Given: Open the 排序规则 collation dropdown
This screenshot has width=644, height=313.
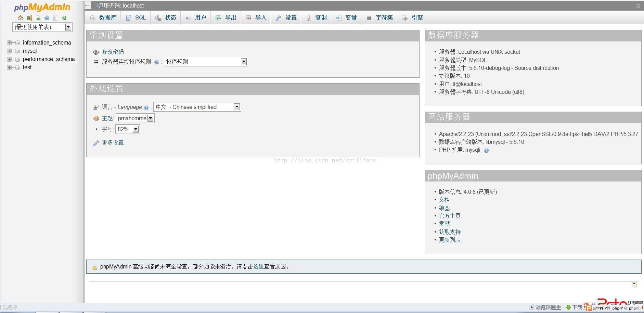Looking at the screenshot, I should pyautogui.click(x=206, y=62).
